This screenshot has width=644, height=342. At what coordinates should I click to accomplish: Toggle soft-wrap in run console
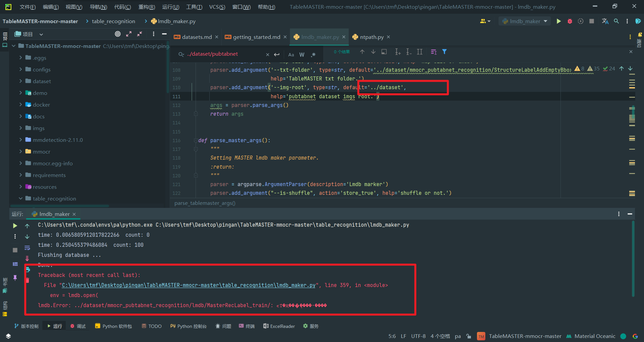pyautogui.click(x=27, y=248)
